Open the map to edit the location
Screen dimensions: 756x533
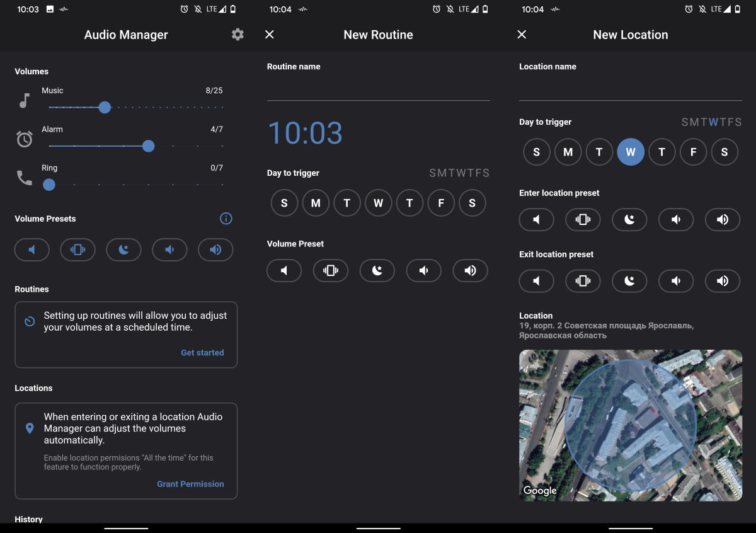[x=630, y=425]
